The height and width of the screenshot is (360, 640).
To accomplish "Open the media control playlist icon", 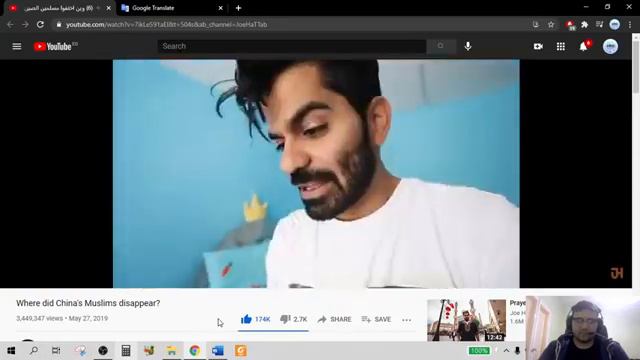I will pos(600,24).
